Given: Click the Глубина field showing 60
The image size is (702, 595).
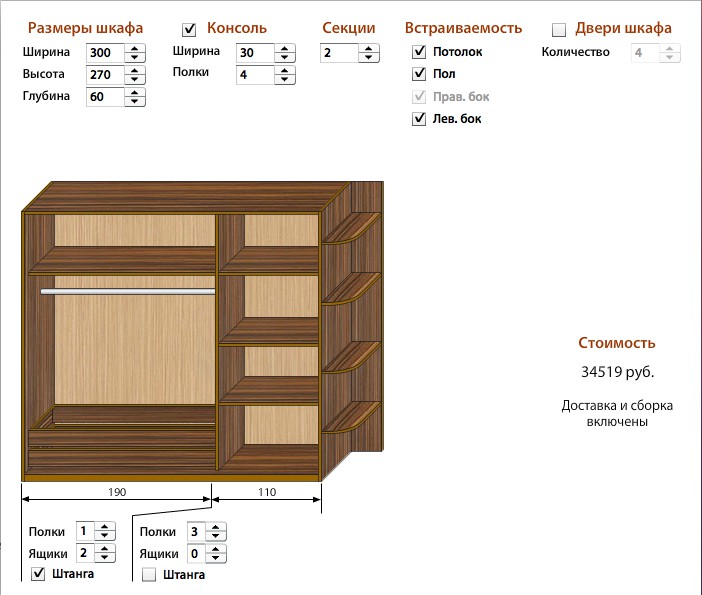Looking at the screenshot, I should 105,97.
